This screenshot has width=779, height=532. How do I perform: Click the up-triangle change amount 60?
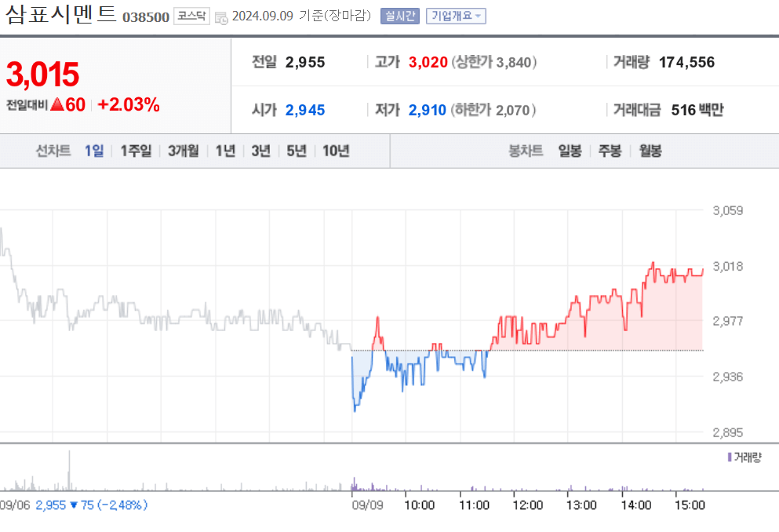pos(68,104)
